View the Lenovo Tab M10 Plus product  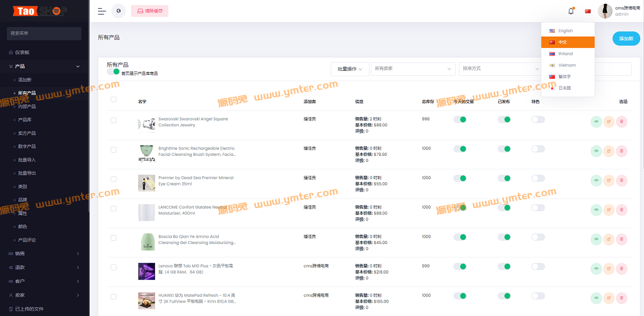[596, 269]
